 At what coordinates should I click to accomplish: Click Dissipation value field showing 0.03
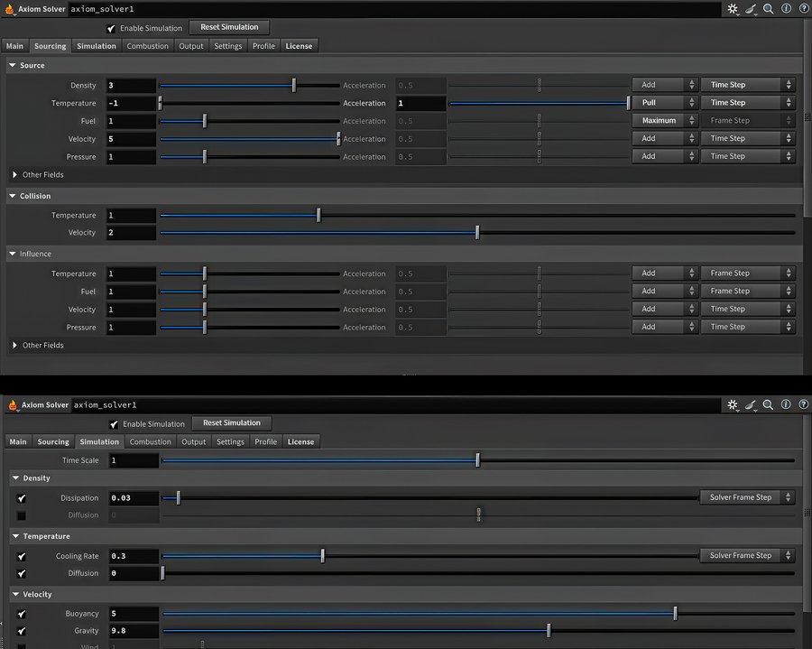coord(134,498)
